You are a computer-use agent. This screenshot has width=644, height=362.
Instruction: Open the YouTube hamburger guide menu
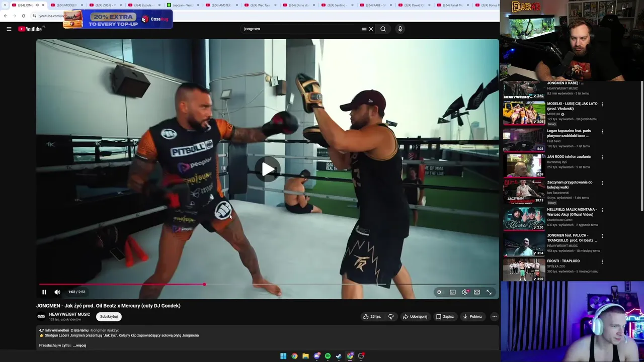[9, 29]
